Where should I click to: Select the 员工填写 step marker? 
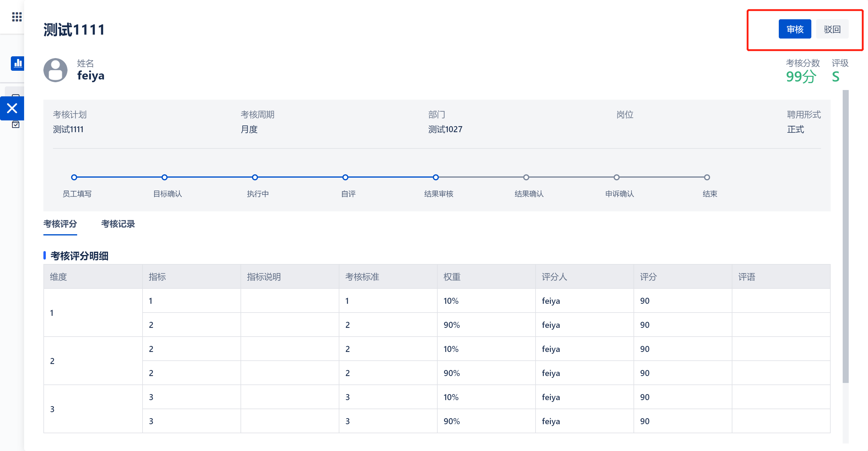[x=74, y=177]
